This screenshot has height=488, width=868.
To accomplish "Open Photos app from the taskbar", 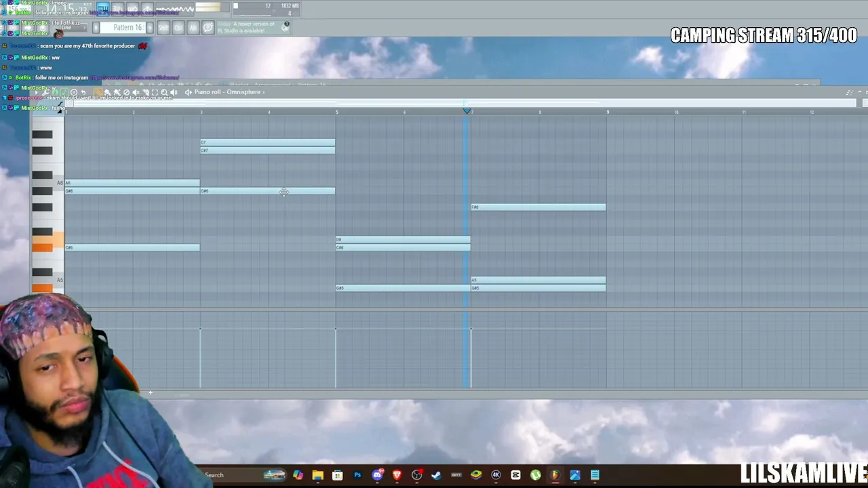I will 575,475.
